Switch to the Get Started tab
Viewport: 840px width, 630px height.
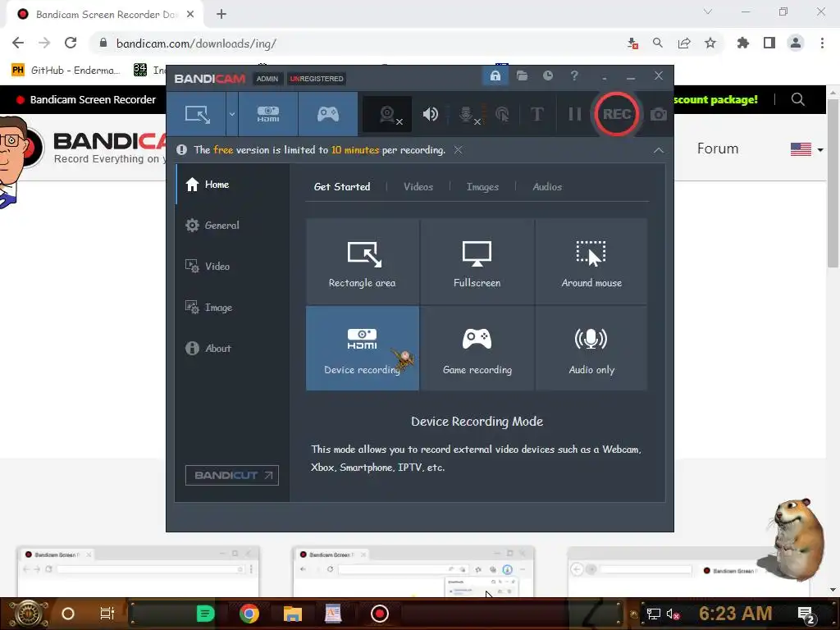point(342,187)
